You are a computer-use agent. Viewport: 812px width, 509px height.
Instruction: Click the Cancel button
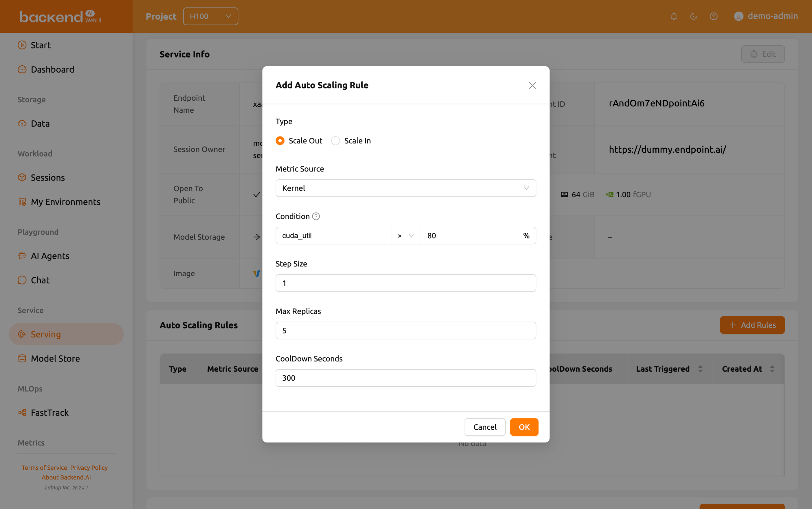coord(485,427)
